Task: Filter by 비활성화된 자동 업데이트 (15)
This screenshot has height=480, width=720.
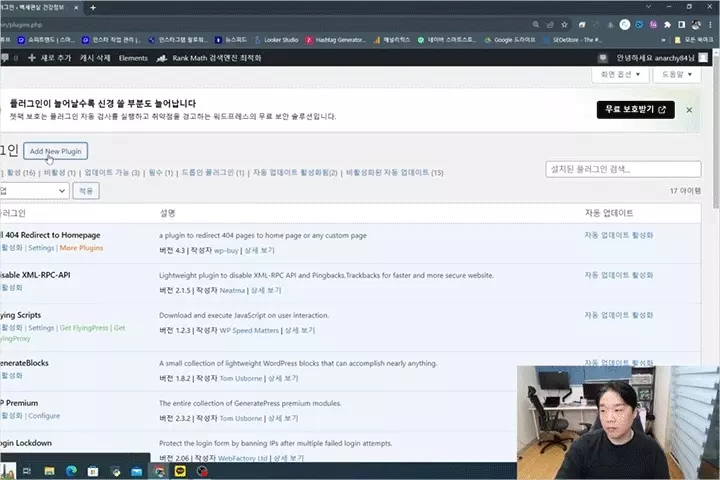Action: [x=395, y=173]
